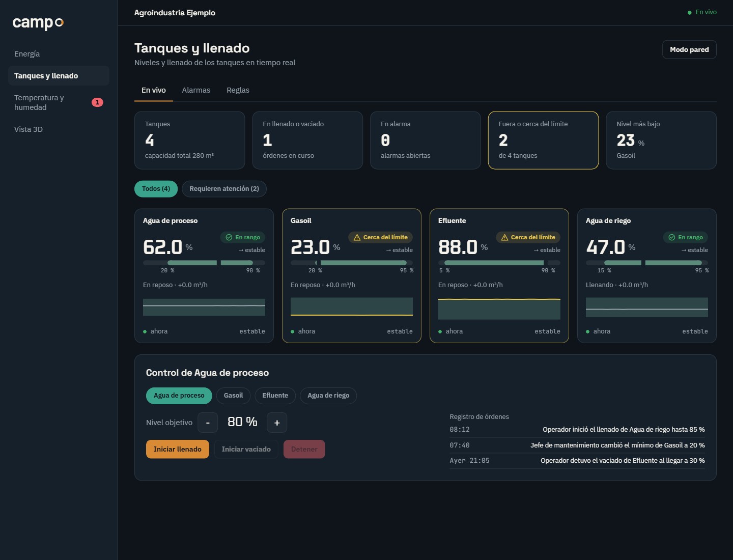Select the Requieren atención (2) filter

[224, 189]
